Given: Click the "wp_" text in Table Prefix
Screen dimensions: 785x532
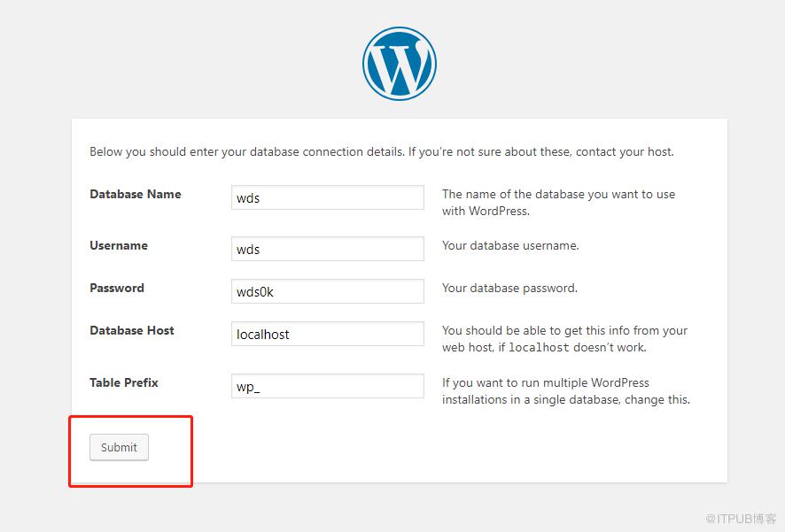Looking at the screenshot, I should coord(248,387).
